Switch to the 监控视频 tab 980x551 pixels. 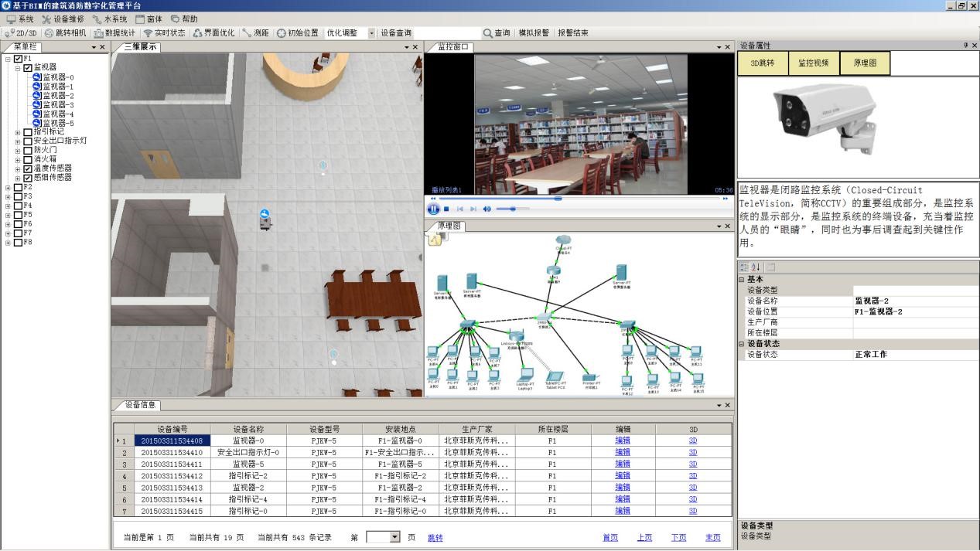pos(813,63)
